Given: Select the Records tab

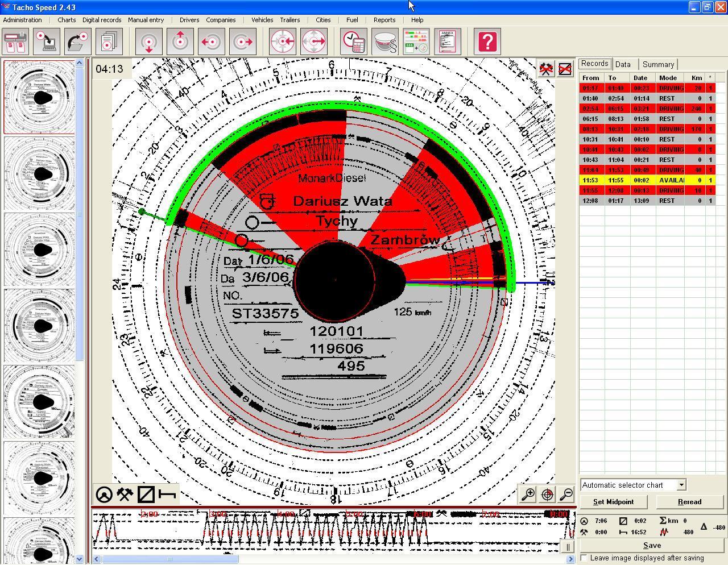Looking at the screenshot, I should pos(595,64).
